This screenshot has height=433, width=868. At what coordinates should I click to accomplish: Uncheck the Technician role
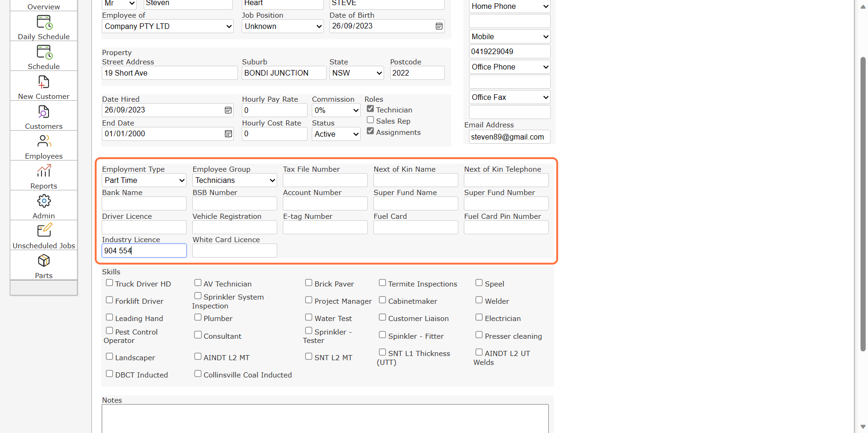point(370,108)
